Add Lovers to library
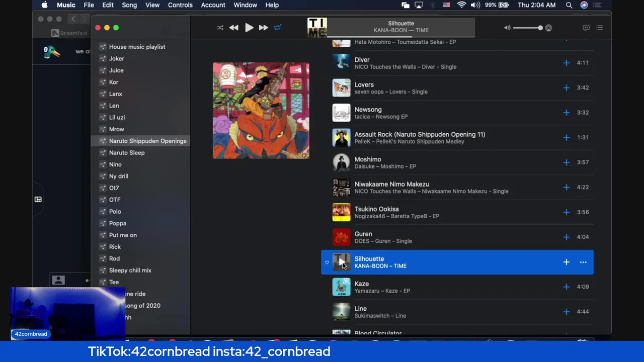The height and width of the screenshot is (362, 644). coord(567,87)
